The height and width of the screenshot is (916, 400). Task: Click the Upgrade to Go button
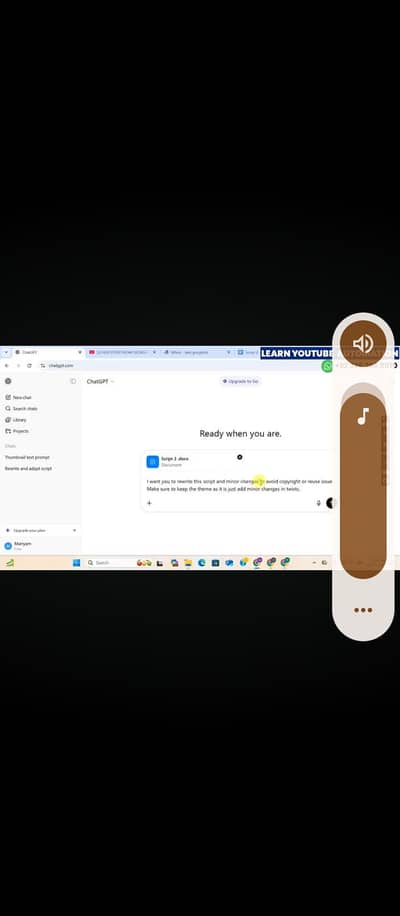241,381
